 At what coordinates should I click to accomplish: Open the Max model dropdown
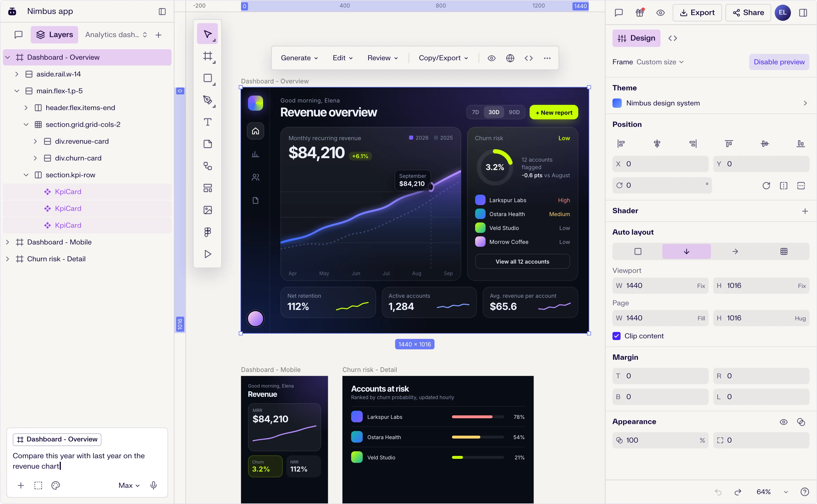pyautogui.click(x=129, y=485)
